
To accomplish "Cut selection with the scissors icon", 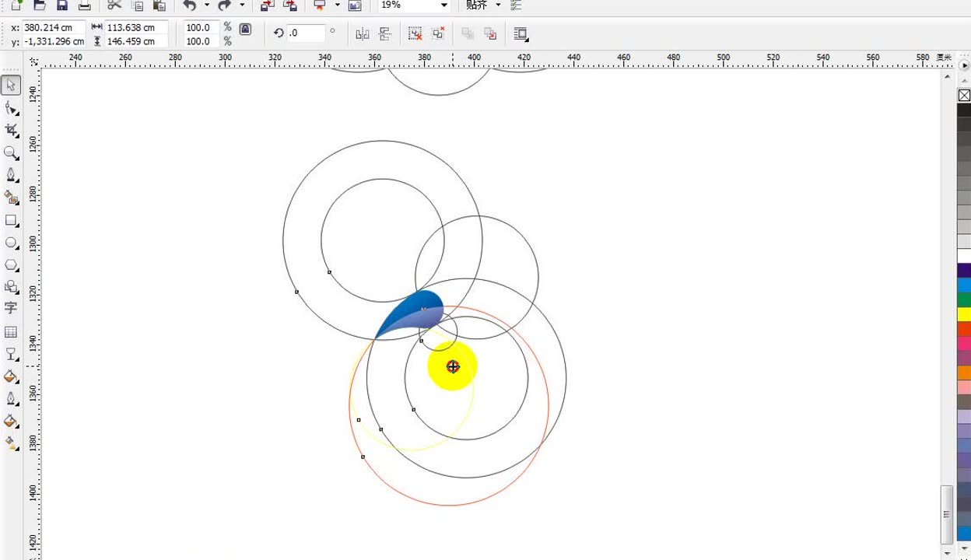I will tap(114, 5).
